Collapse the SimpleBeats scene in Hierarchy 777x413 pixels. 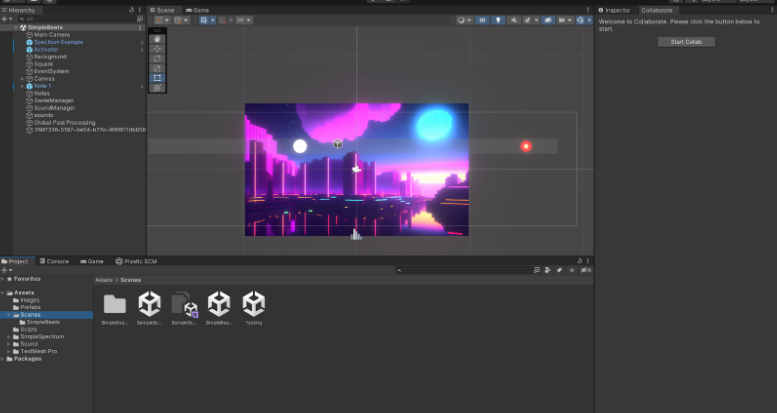(16, 27)
